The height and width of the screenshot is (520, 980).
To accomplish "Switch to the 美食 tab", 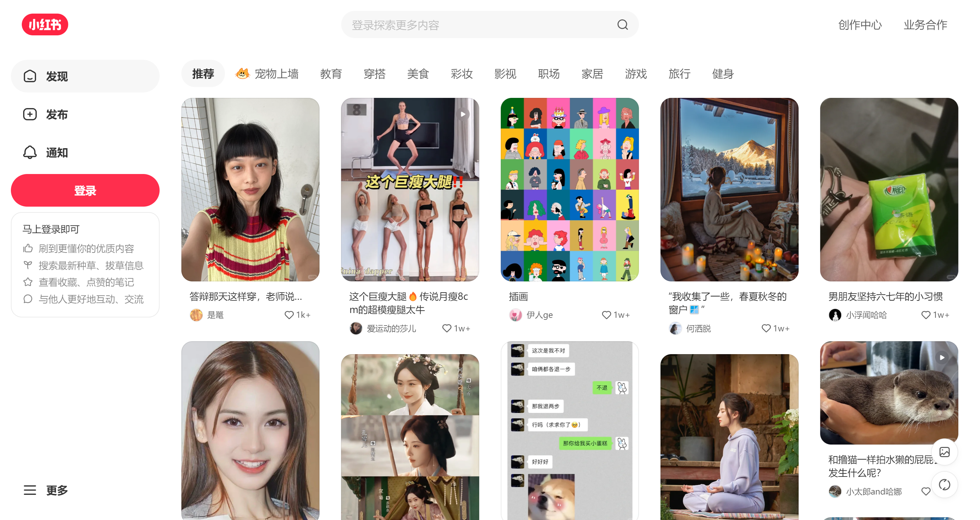I will pyautogui.click(x=418, y=74).
